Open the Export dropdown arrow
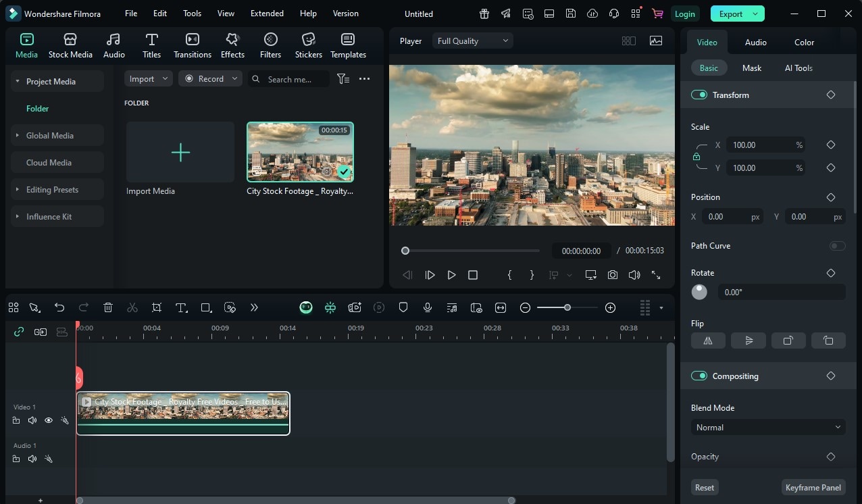The image size is (862, 504). pyautogui.click(x=757, y=14)
